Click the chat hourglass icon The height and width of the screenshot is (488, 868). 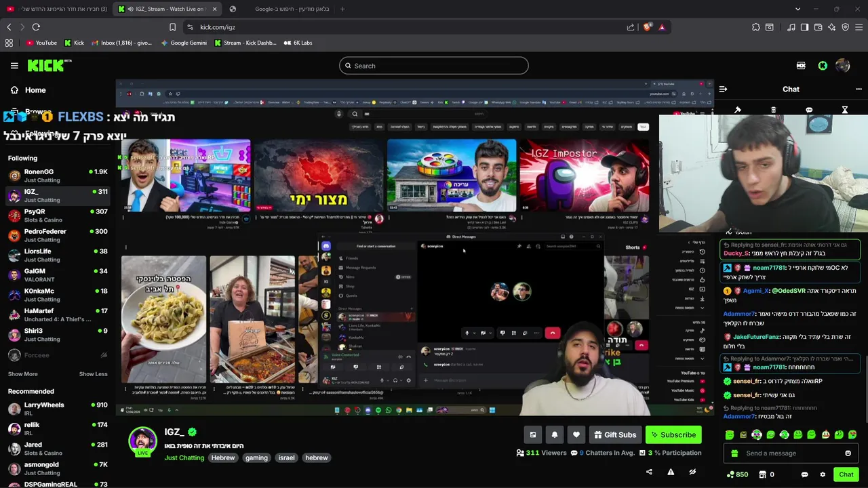click(x=845, y=110)
